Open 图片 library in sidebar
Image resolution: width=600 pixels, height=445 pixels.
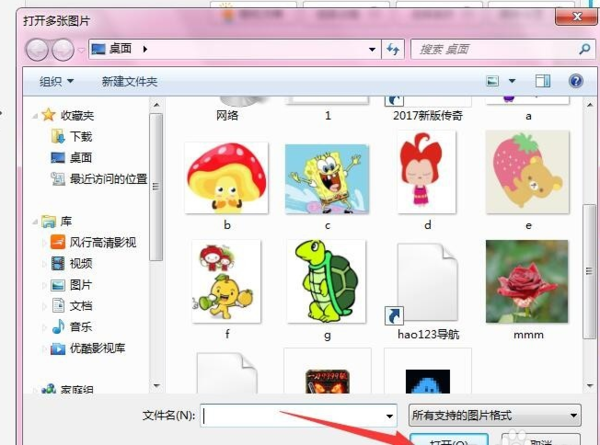[x=72, y=285]
